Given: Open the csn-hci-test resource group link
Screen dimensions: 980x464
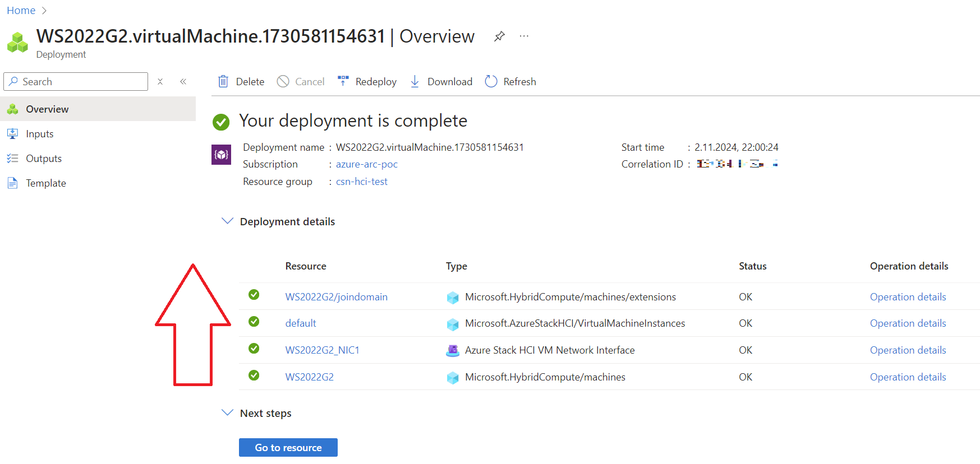Looking at the screenshot, I should pos(362,182).
